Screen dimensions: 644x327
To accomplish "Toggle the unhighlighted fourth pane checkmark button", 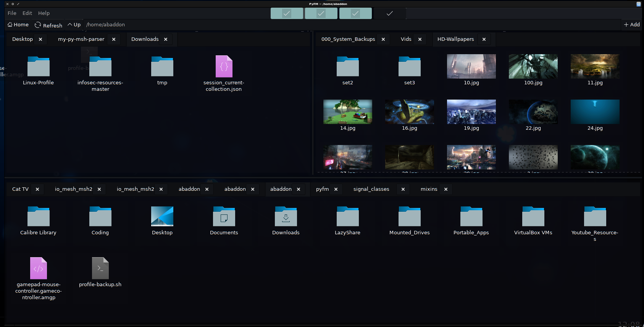I will tap(390, 13).
